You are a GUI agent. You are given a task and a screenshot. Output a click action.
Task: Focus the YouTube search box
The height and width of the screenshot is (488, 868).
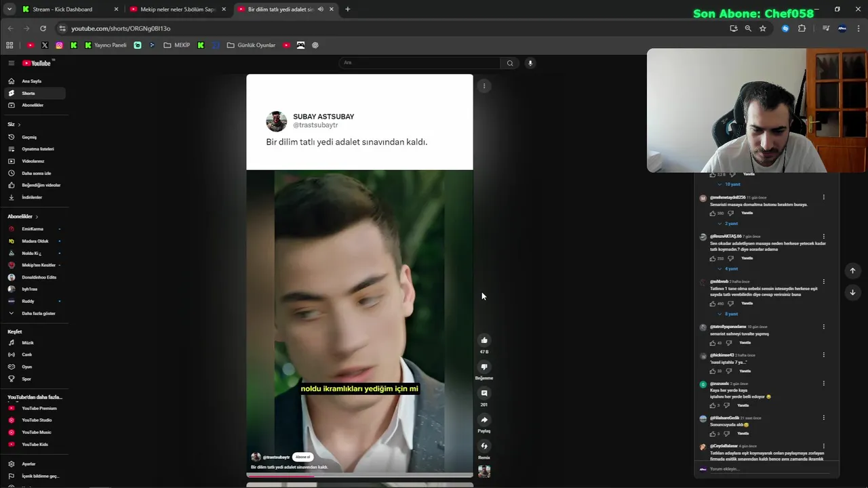point(419,63)
